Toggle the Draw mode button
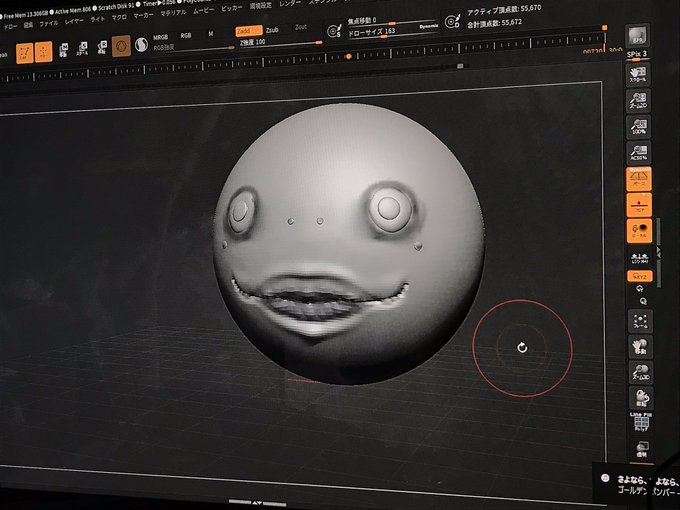The image size is (680, 510). (44, 52)
